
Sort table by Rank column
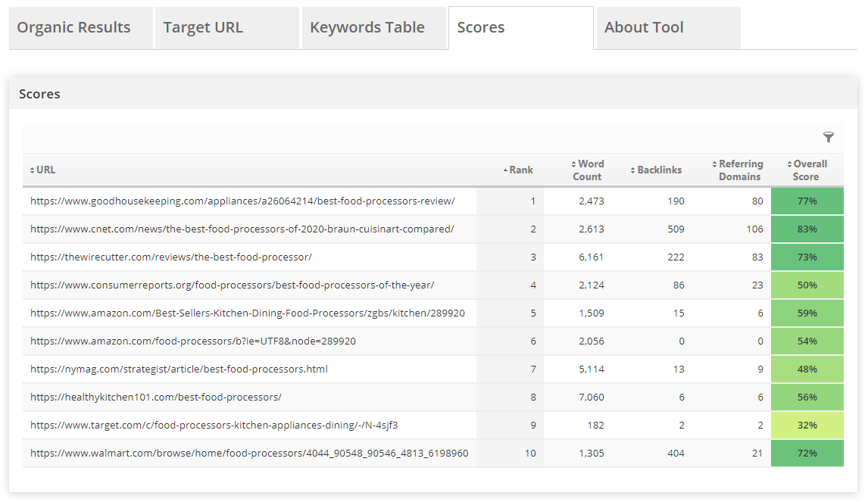click(520, 170)
